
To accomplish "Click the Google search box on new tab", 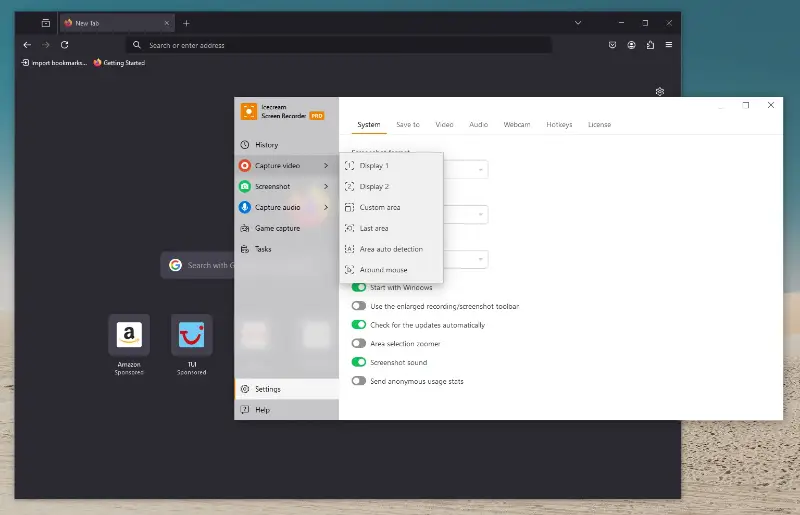I will (198, 265).
